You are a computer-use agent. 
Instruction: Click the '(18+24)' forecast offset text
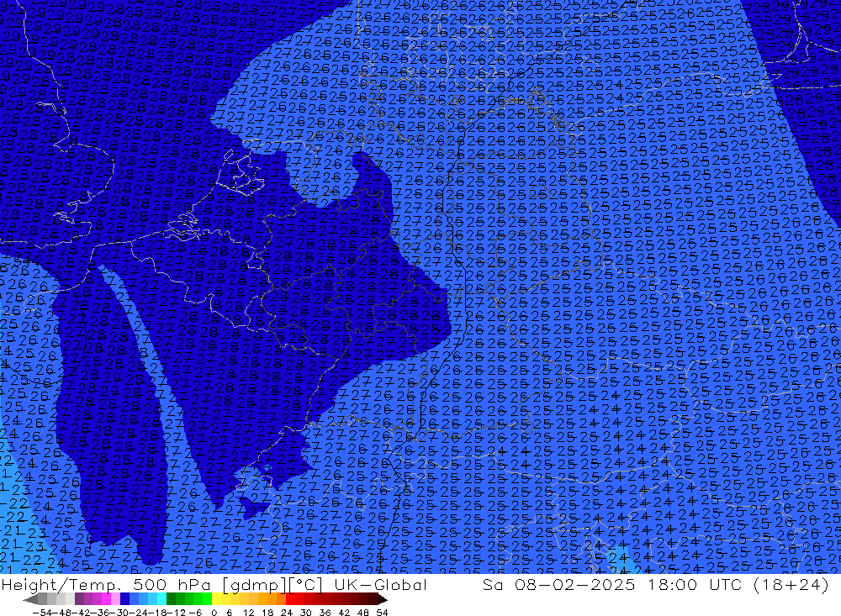(x=791, y=585)
